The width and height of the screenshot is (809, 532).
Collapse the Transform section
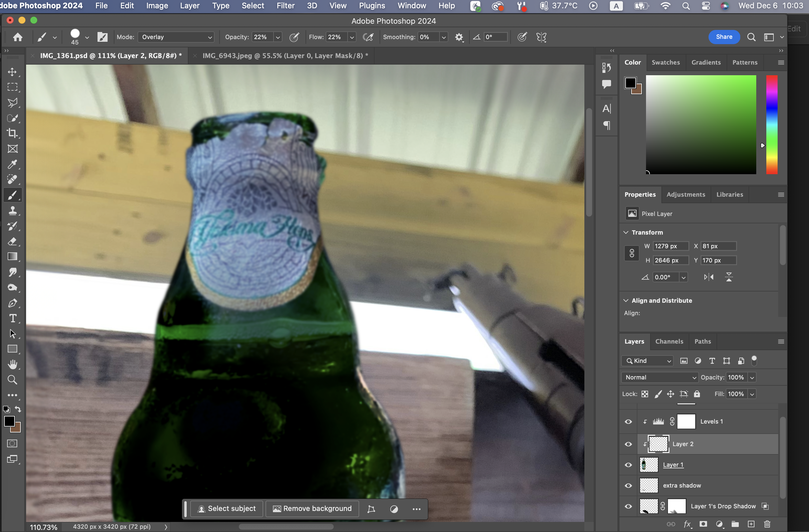(x=626, y=232)
